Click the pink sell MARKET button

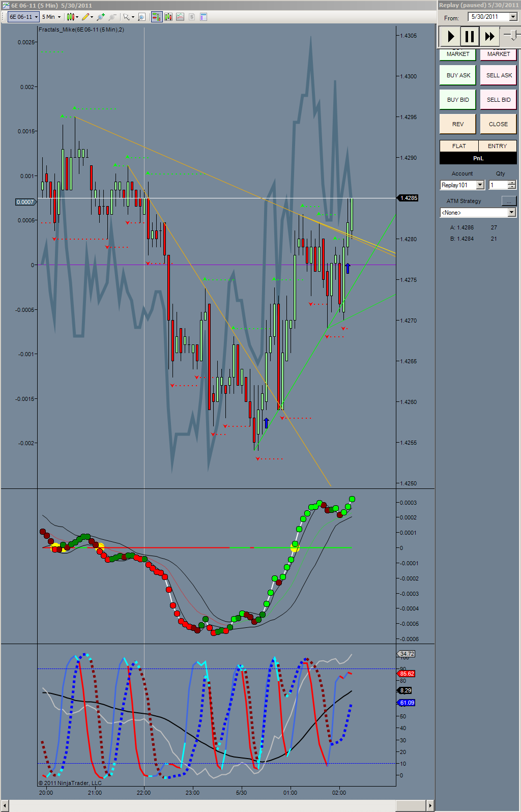tap(499, 54)
